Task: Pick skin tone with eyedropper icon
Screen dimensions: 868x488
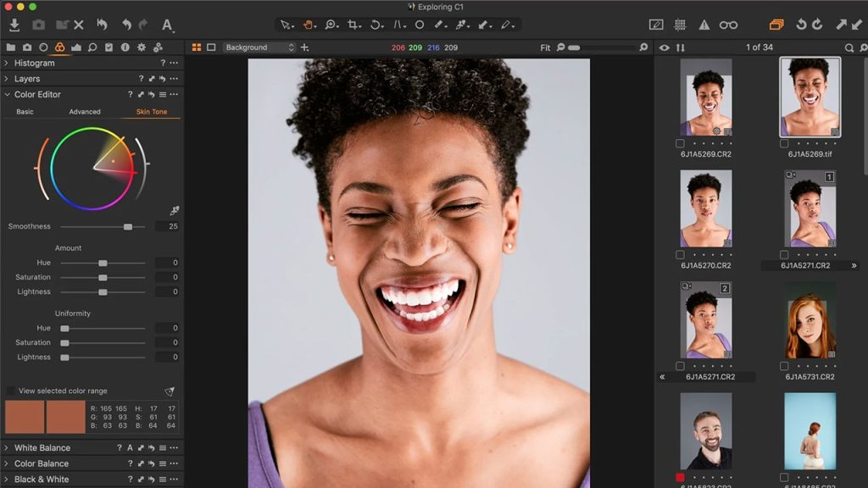Action: point(175,210)
